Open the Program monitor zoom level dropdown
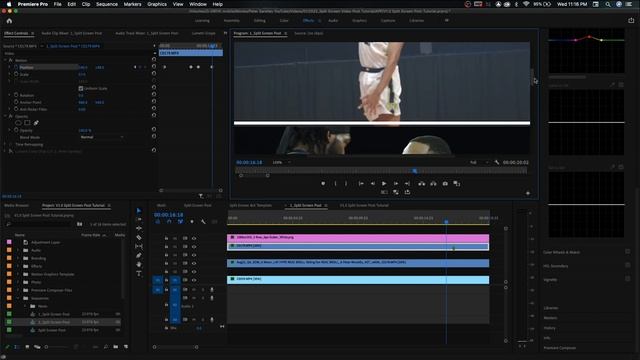The image size is (640, 360). [281, 162]
